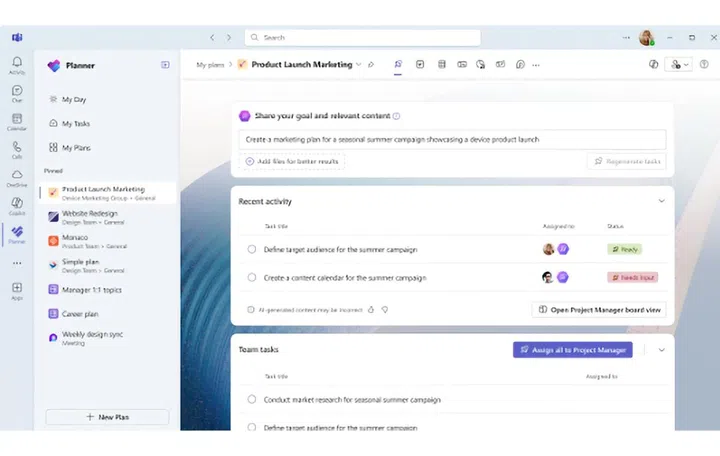Open the Apps store icon
Viewport: 720px width, 456px height.
click(17, 290)
